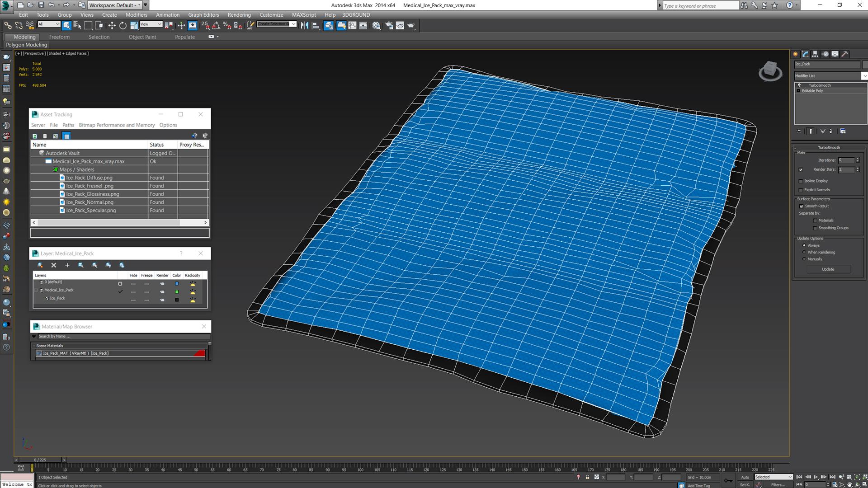
Task: Enable Isoline Display checkbox
Action: [801, 181]
